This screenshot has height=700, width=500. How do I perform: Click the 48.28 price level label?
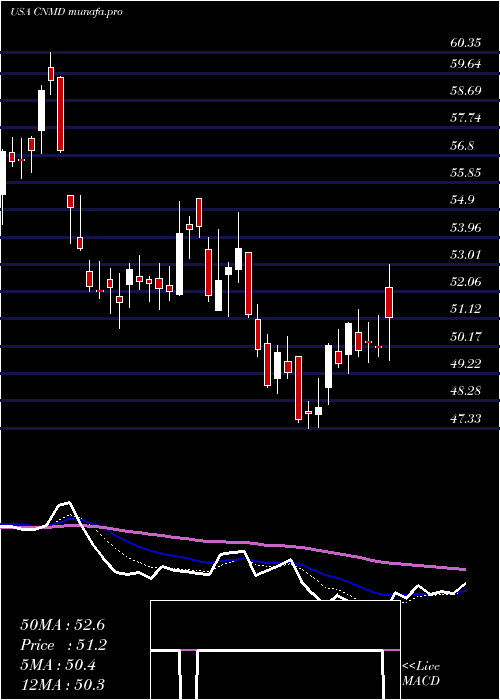[466, 391]
